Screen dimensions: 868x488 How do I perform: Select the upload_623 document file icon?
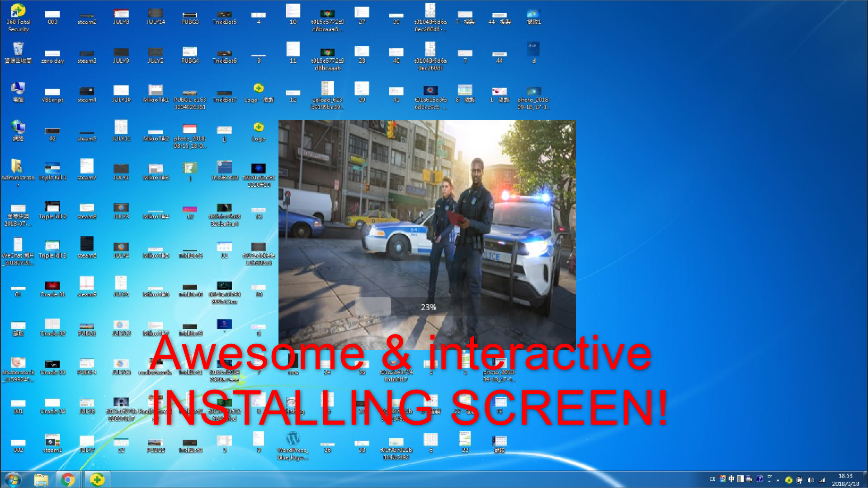point(327,95)
